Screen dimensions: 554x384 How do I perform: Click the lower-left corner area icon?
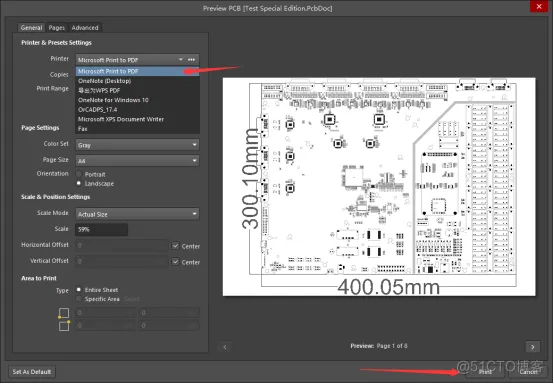[64, 313]
